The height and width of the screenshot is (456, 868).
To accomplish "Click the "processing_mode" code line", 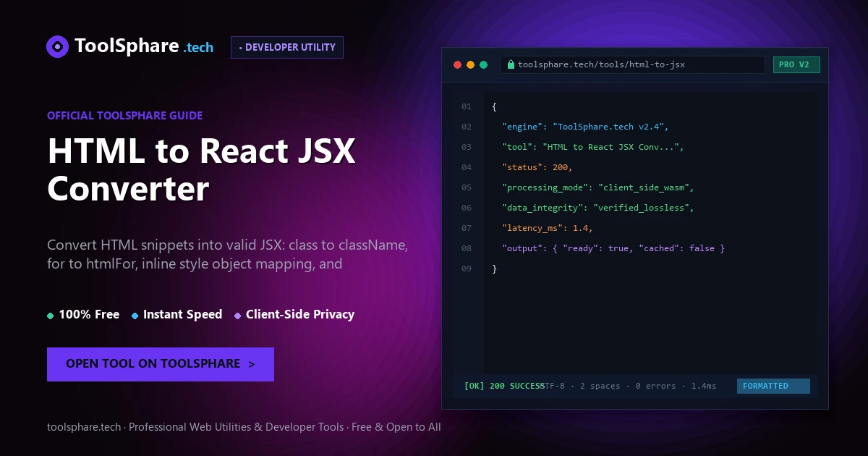I will pyautogui.click(x=598, y=187).
